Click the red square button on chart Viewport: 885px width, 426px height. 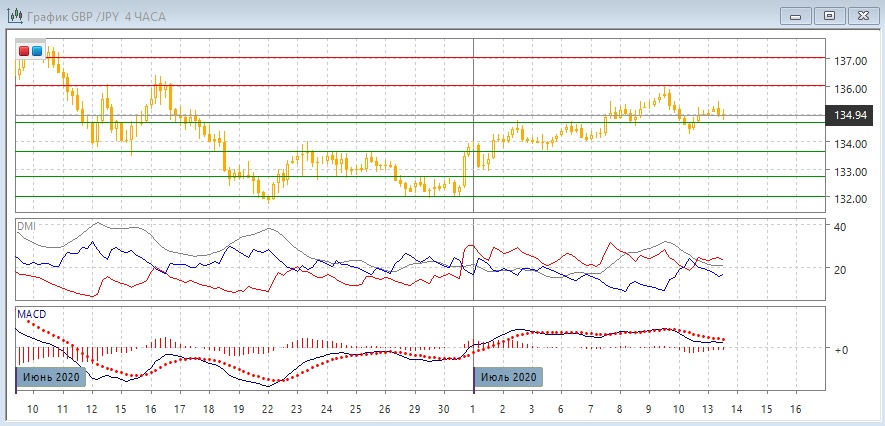click(x=24, y=50)
